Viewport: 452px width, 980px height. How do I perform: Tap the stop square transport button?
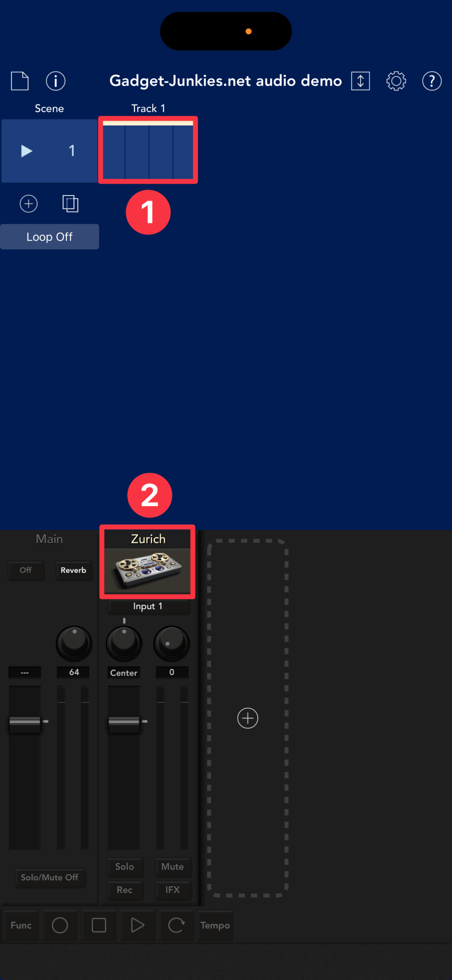click(x=99, y=925)
